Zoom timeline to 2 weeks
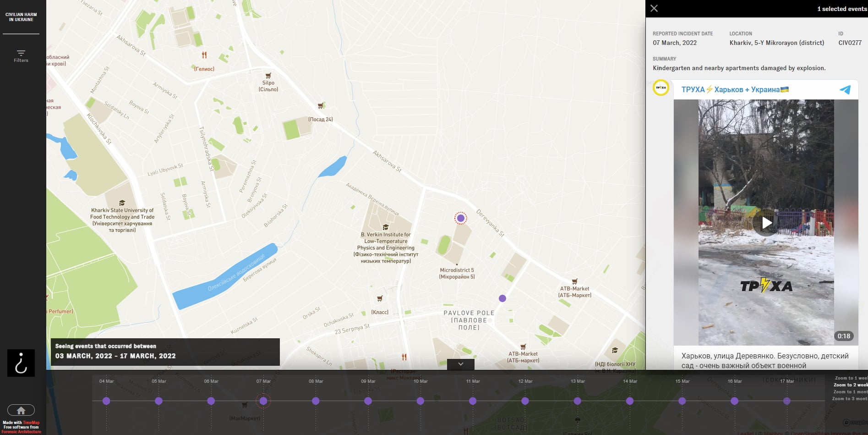This screenshot has width=868, height=435. tap(851, 385)
